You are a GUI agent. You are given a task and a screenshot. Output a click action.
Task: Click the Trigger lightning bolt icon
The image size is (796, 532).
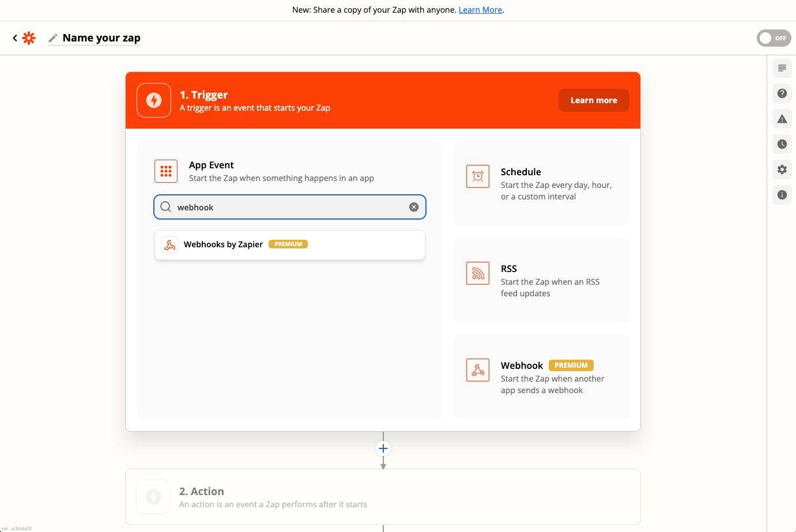[x=154, y=100]
